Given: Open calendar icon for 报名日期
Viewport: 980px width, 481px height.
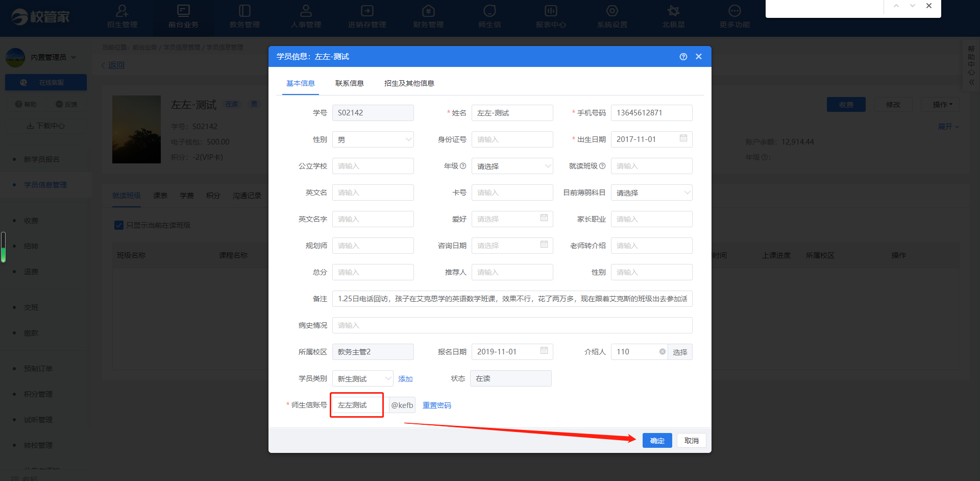Looking at the screenshot, I should click(544, 351).
